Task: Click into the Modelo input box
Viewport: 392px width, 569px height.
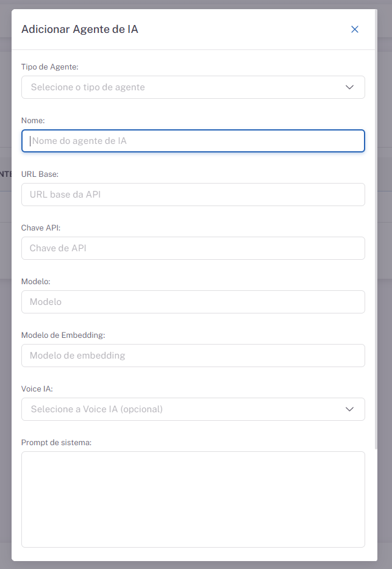Action: click(x=193, y=302)
